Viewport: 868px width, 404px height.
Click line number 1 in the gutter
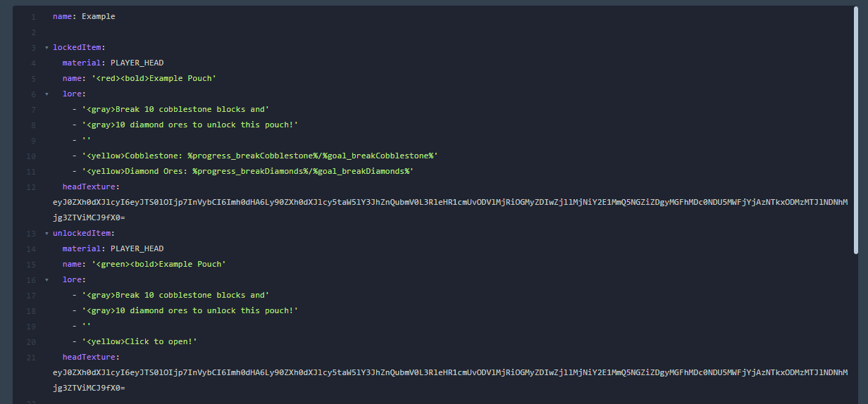pyautogui.click(x=33, y=16)
